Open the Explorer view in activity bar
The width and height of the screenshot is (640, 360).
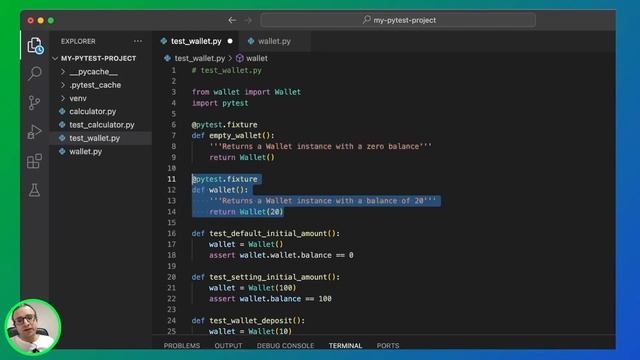point(35,45)
